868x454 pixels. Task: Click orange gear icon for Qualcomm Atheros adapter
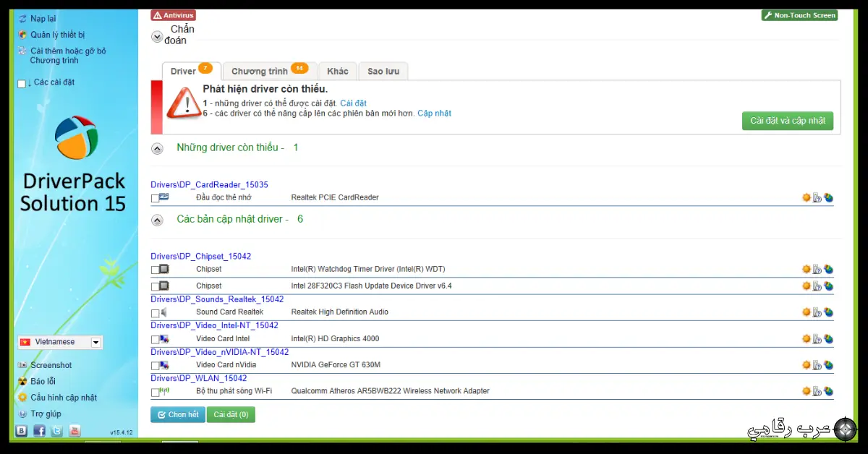click(807, 391)
